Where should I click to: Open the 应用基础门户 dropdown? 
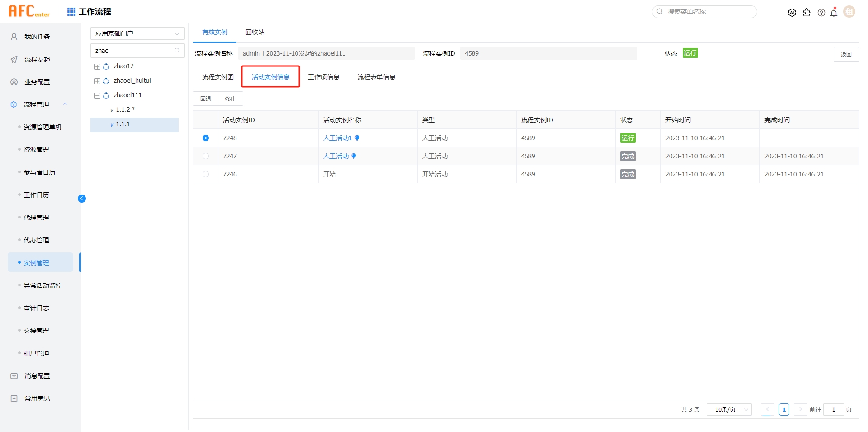tap(137, 33)
